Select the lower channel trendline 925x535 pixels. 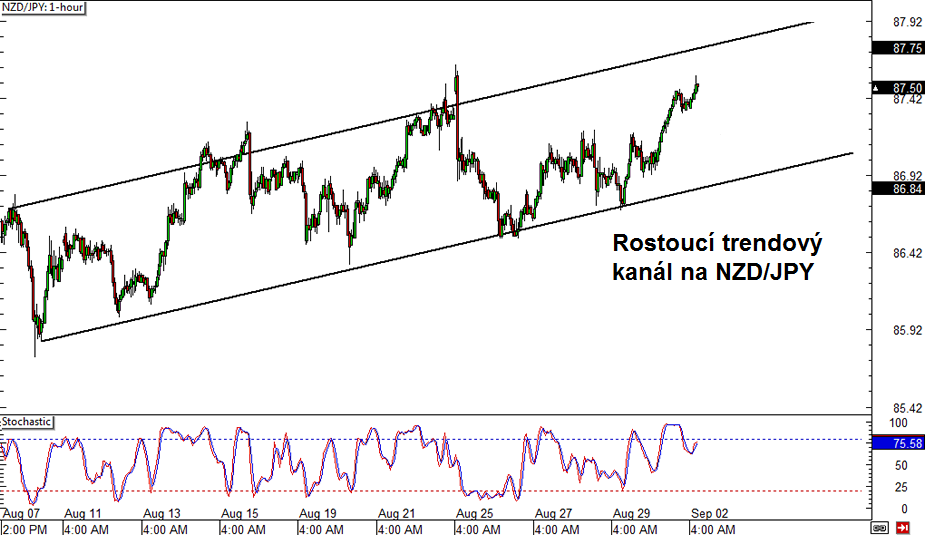[x=447, y=247]
